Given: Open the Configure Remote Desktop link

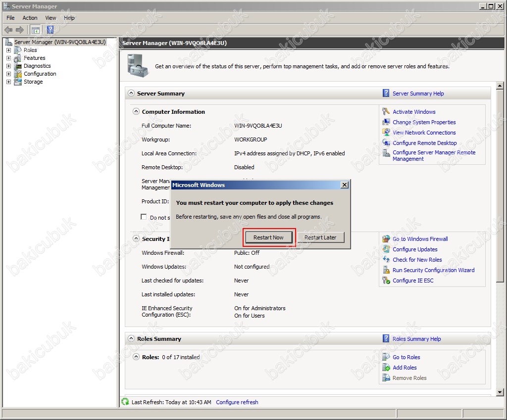Looking at the screenshot, I should coord(424,143).
